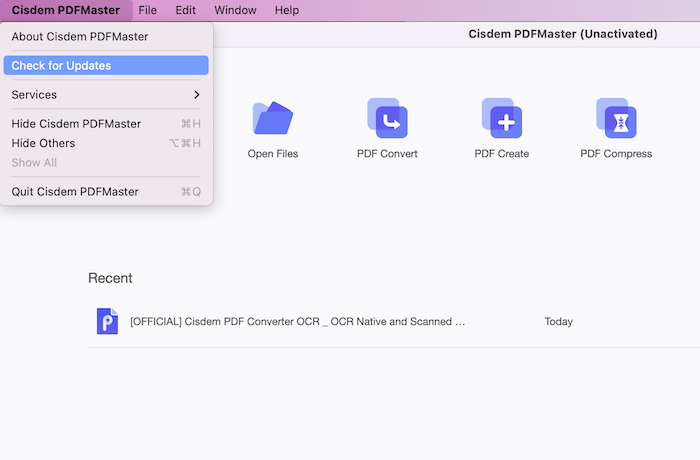
Task: Click the PDF Compress label
Action: (x=616, y=154)
